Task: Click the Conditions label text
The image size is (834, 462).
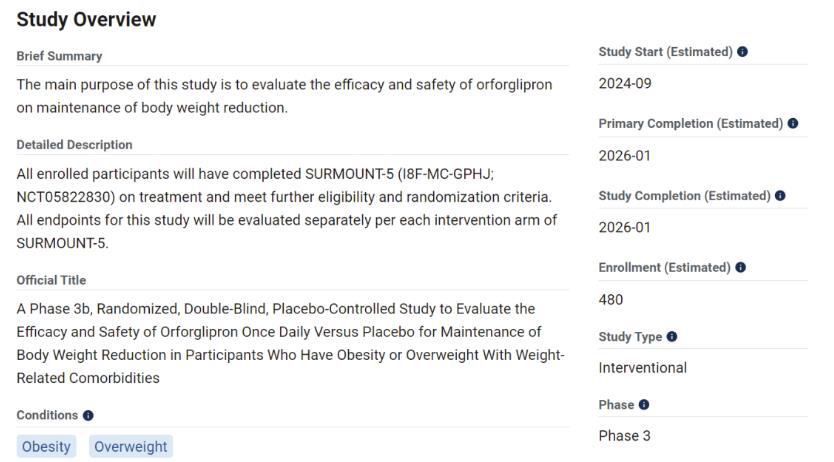Action: point(47,415)
